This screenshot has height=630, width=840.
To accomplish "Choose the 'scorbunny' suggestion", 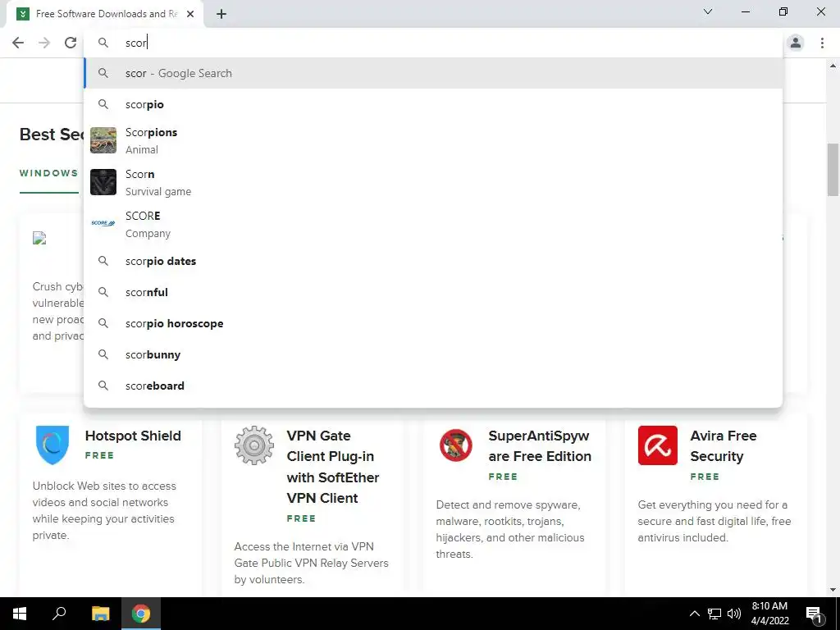I will pyautogui.click(x=433, y=354).
